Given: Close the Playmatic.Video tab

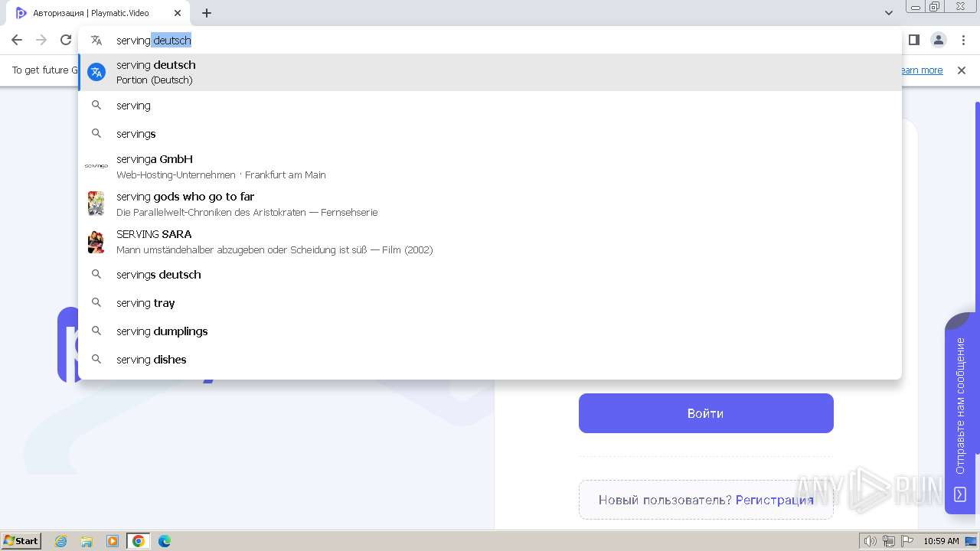Looking at the screenshot, I should point(178,13).
